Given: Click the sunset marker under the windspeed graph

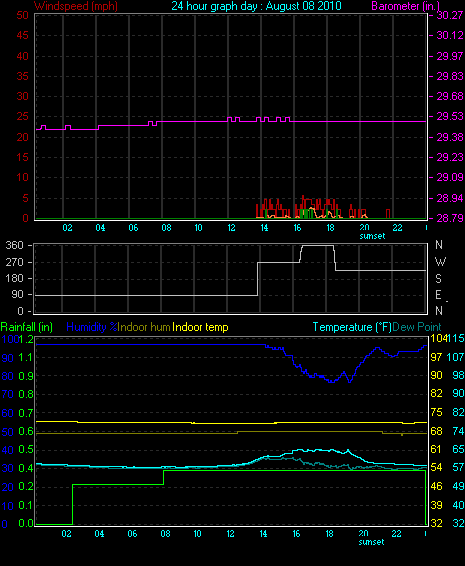Looking at the screenshot, I should 372,236.
